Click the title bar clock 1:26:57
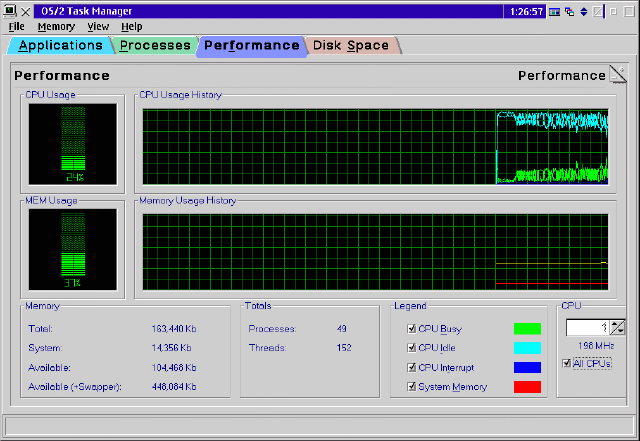The height and width of the screenshot is (441, 640). 527,11
